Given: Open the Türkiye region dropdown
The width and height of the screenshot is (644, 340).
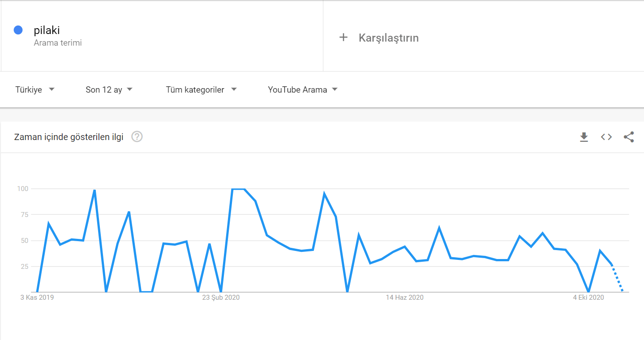Looking at the screenshot, I should pos(35,89).
